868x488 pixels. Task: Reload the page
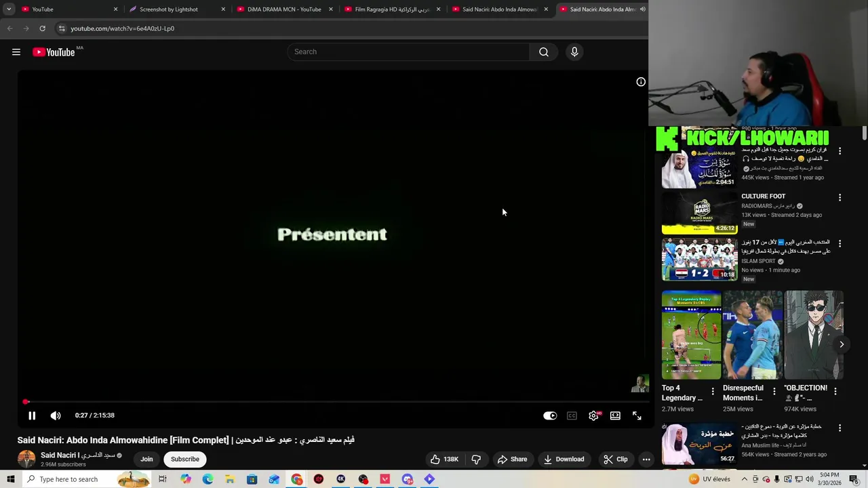click(42, 28)
